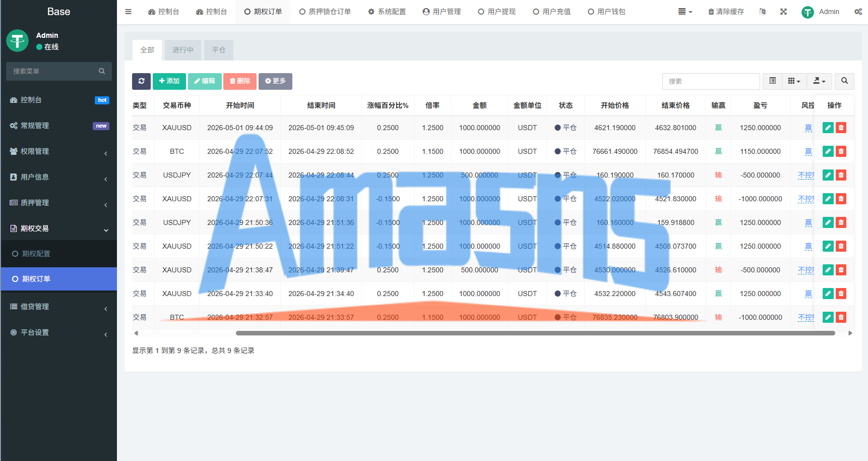
Task: Delete the USDJPY 2026-04-29 22:07:44 order
Action: (x=841, y=175)
